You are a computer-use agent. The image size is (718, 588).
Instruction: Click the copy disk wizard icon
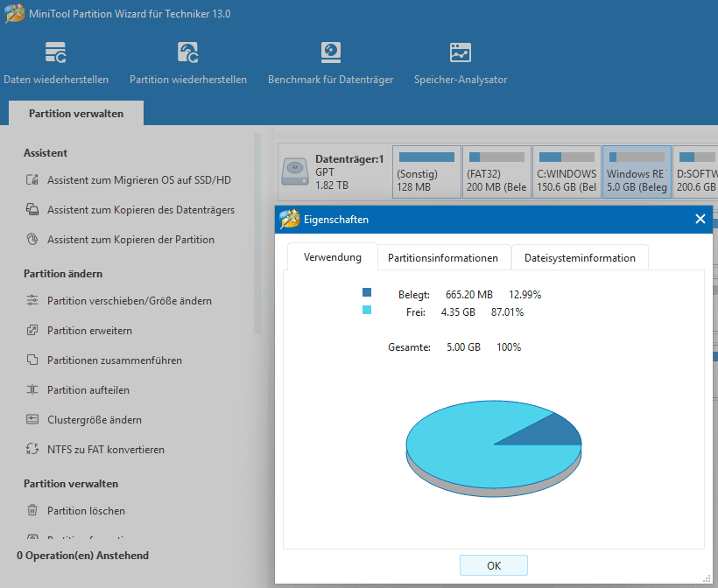pyautogui.click(x=32, y=210)
